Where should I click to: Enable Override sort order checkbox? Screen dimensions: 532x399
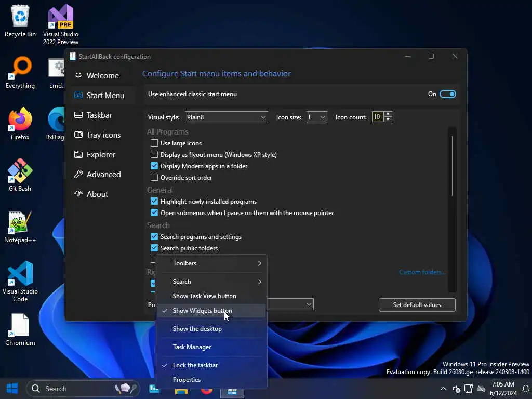pos(154,178)
